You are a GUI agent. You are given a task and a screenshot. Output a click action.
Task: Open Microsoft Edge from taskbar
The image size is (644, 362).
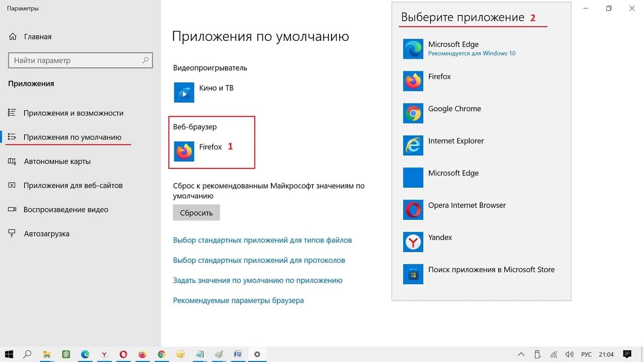point(85,354)
